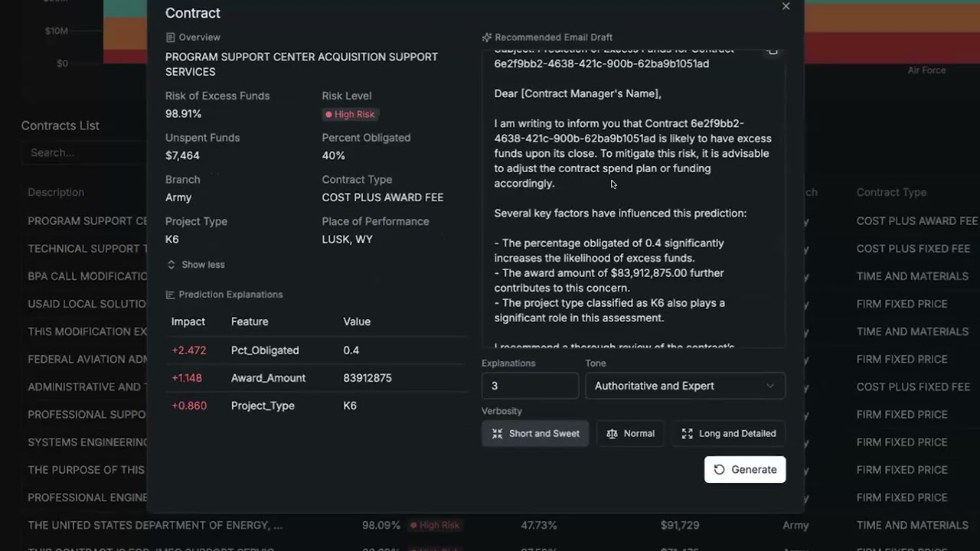
Task: Edit the Explanations number field
Action: [x=530, y=386]
